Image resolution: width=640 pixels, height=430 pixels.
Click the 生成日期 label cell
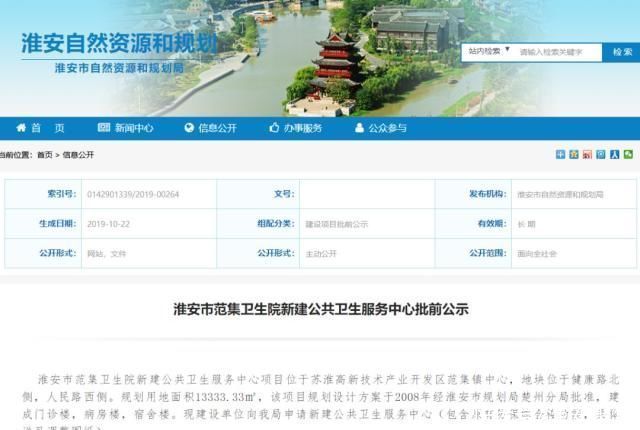(43, 224)
